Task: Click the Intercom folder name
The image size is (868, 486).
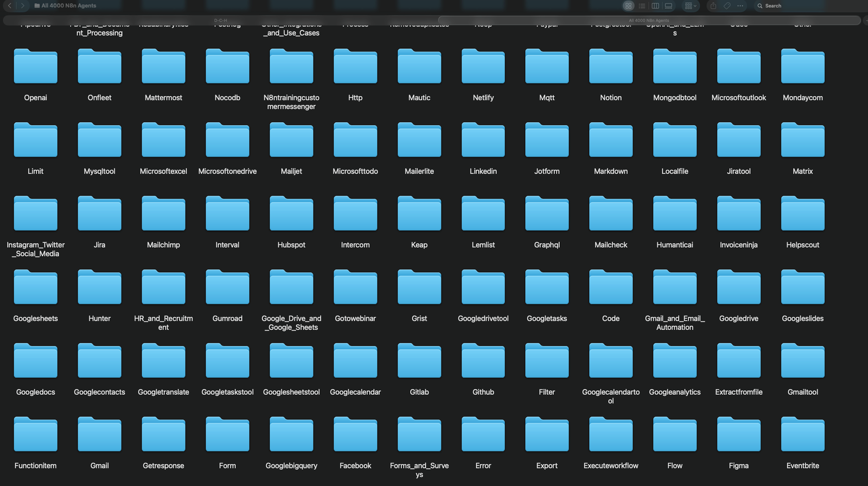Action: click(355, 245)
